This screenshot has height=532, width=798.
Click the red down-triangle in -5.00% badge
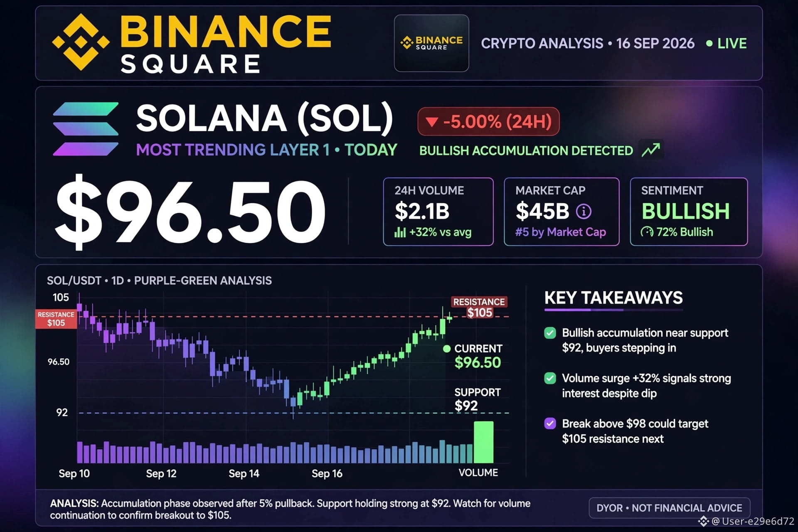click(432, 122)
